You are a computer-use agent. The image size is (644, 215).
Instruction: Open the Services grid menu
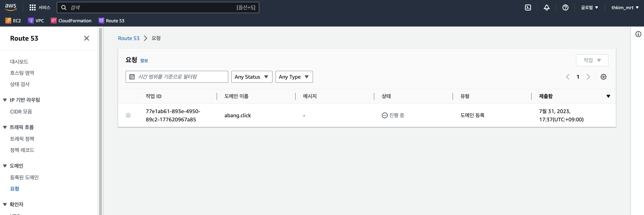pos(32,7)
